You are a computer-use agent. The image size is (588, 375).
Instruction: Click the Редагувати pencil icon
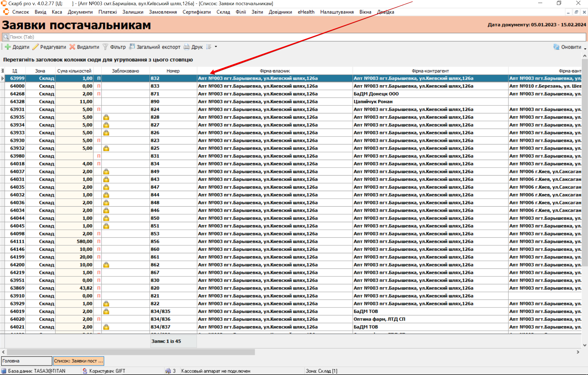tap(35, 47)
